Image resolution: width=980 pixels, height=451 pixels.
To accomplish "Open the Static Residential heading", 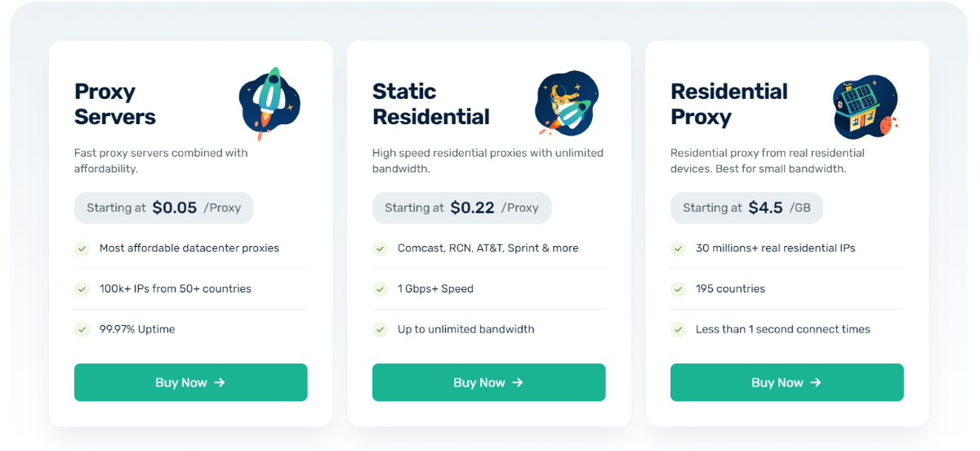I will pyautogui.click(x=431, y=104).
